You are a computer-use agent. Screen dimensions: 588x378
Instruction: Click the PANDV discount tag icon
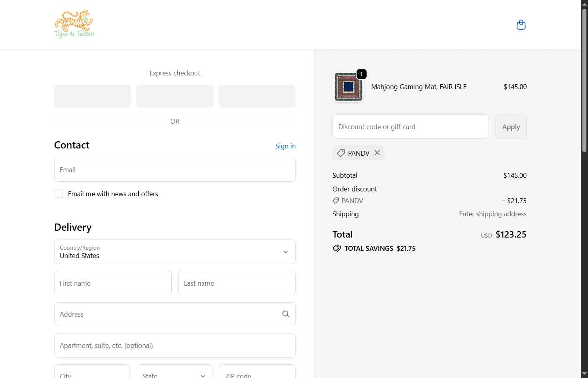pos(341,153)
